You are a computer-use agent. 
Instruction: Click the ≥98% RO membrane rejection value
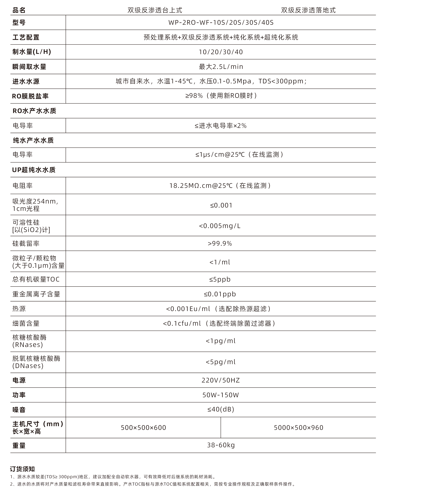pyautogui.click(x=221, y=96)
